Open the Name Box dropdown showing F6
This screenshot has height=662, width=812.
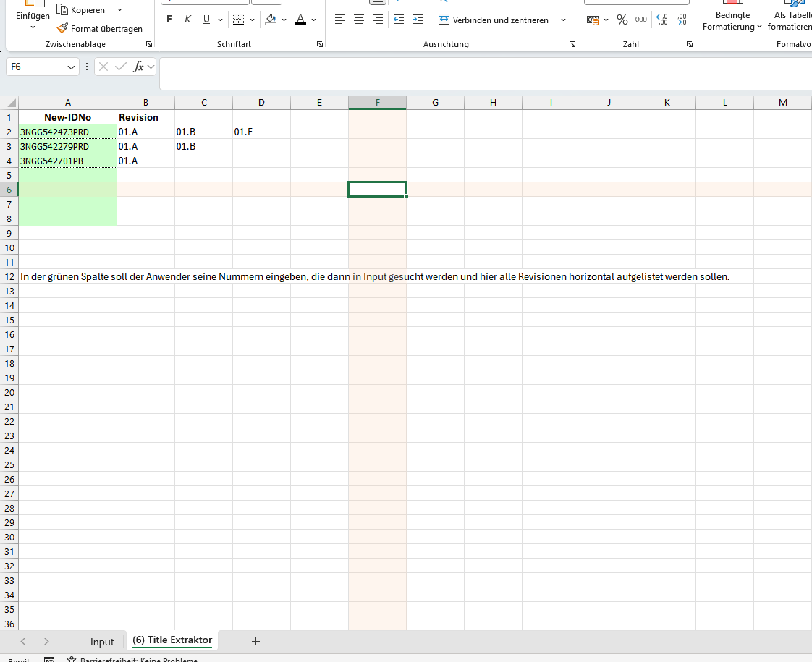point(71,67)
